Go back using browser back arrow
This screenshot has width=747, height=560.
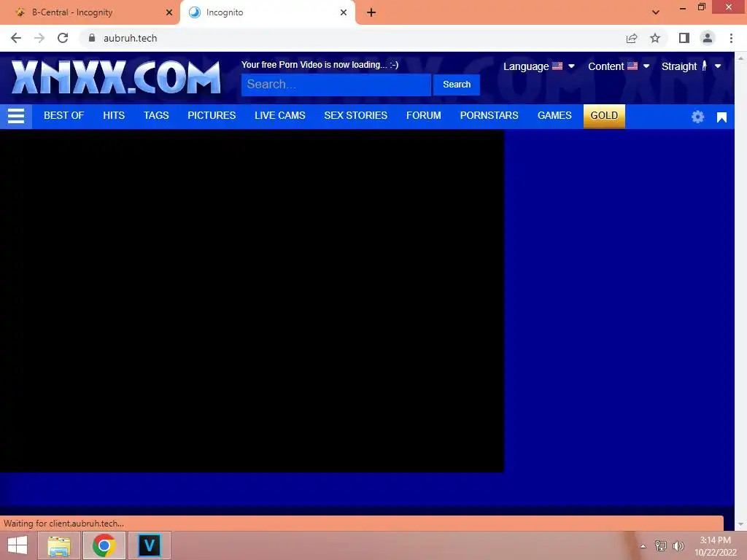16,38
